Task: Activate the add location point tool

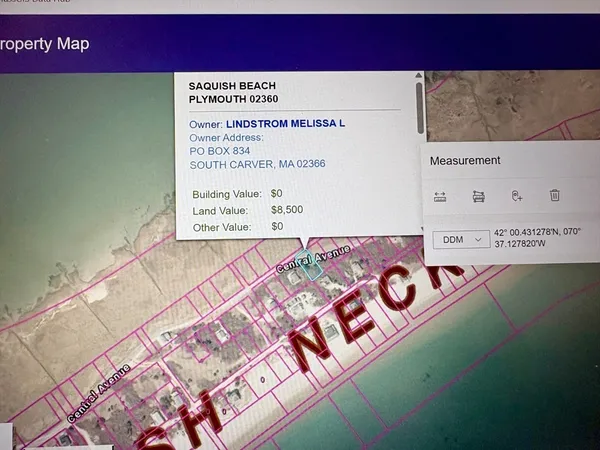Action: [x=516, y=197]
